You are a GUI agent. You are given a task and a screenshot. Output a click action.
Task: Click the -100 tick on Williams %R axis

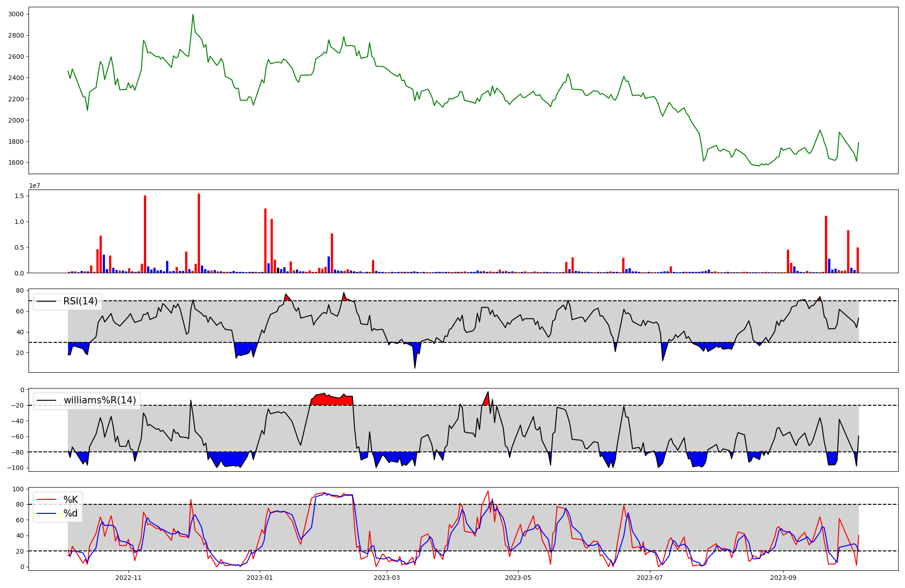[15, 468]
